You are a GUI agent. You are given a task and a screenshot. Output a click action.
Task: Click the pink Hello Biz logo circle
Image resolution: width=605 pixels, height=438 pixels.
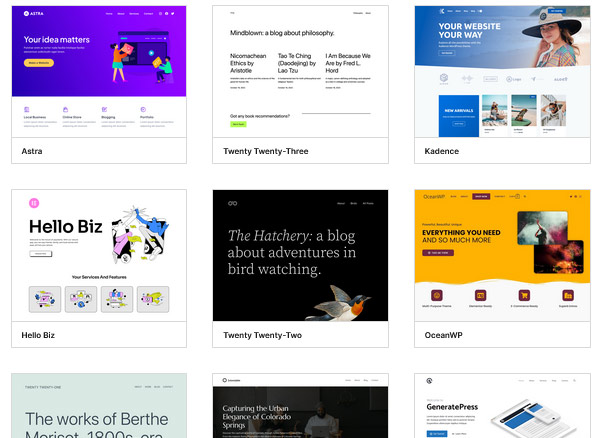pyautogui.click(x=34, y=202)
